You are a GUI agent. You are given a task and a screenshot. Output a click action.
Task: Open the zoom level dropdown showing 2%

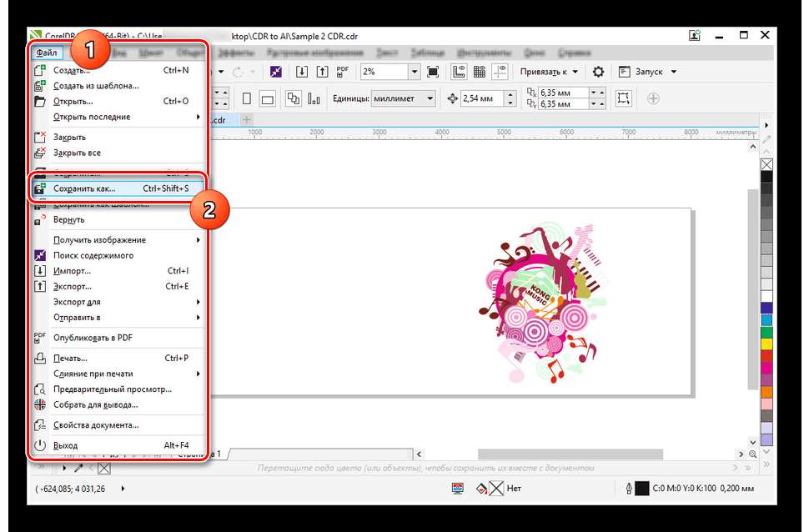click(413, 72)
